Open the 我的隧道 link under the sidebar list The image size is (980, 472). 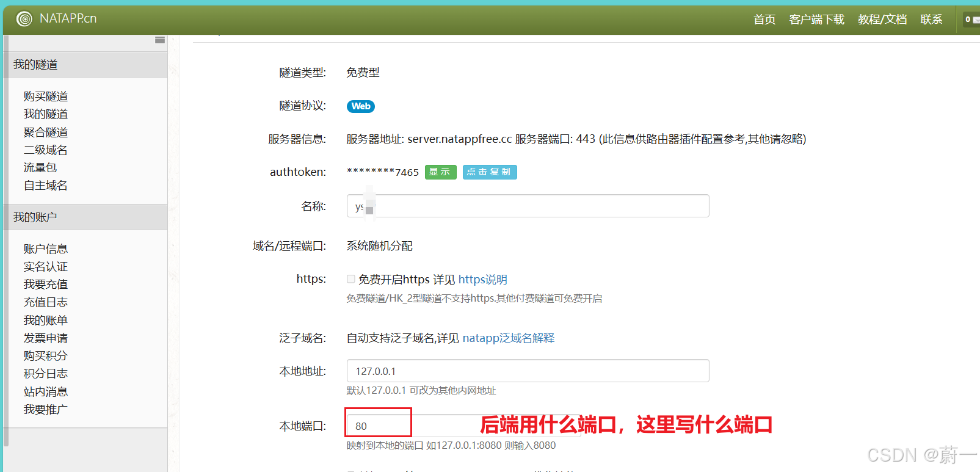click(46, 114)
